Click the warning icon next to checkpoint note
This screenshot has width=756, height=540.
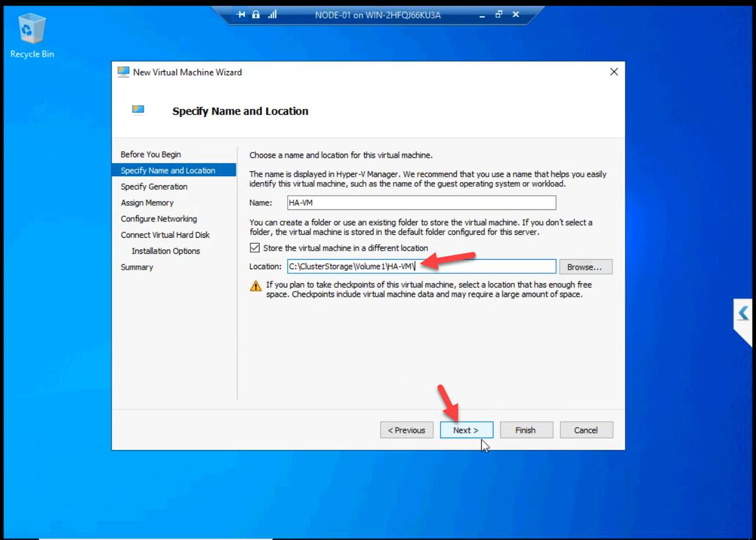pyautogui.click(x=255, y=286)
